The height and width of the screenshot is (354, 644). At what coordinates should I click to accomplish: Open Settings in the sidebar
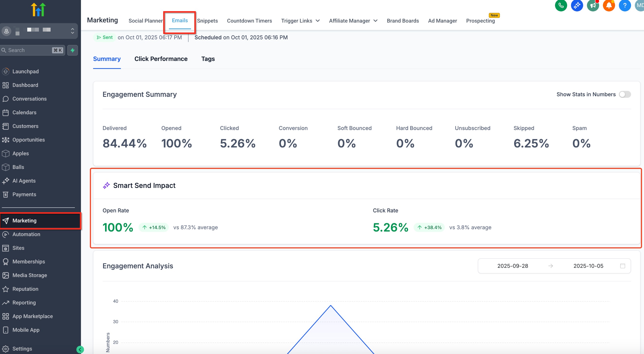(x=22, y=348)
